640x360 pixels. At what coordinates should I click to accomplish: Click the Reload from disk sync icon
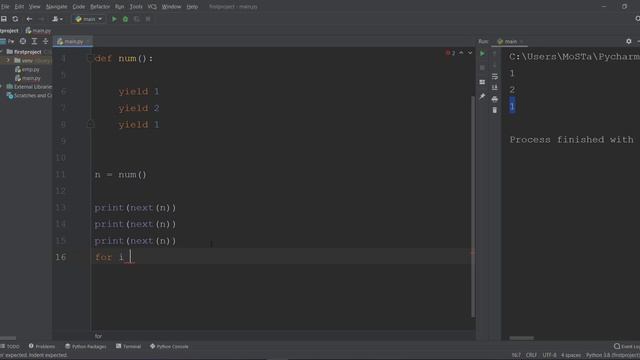click(x=15, y=19)
